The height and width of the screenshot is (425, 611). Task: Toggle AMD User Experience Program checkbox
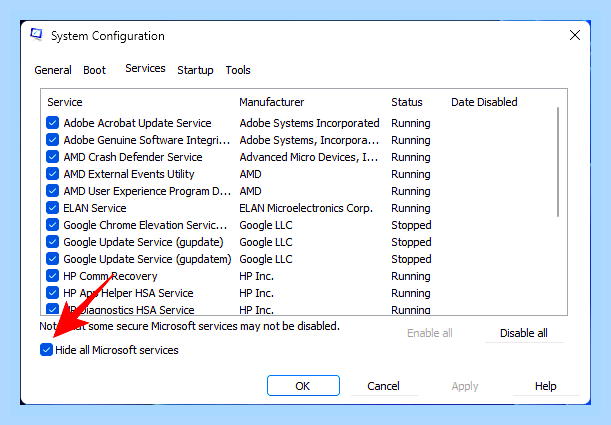(x=52, y=191)
